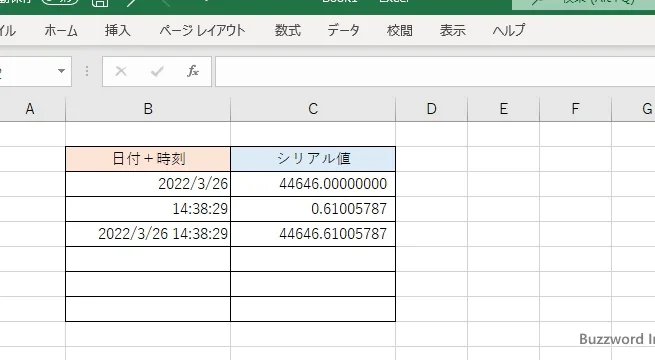Select column B header
This screenshot has height=360, width=655.
pos(148,109)
